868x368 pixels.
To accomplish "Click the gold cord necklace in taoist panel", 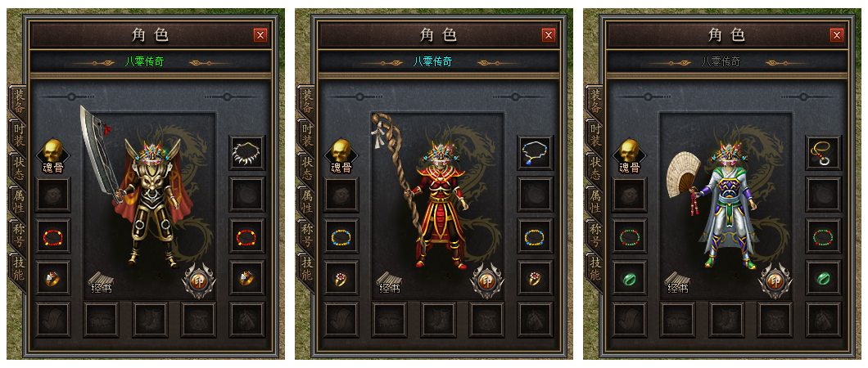I will pyautogui.click(x=824, y=152).
